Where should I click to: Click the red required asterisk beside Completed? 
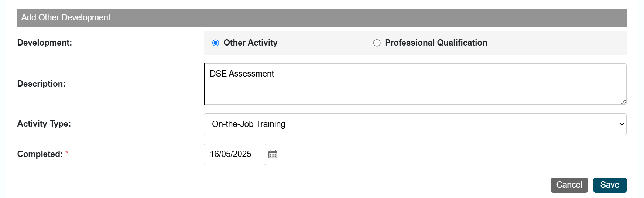click(x=67, y=152)
